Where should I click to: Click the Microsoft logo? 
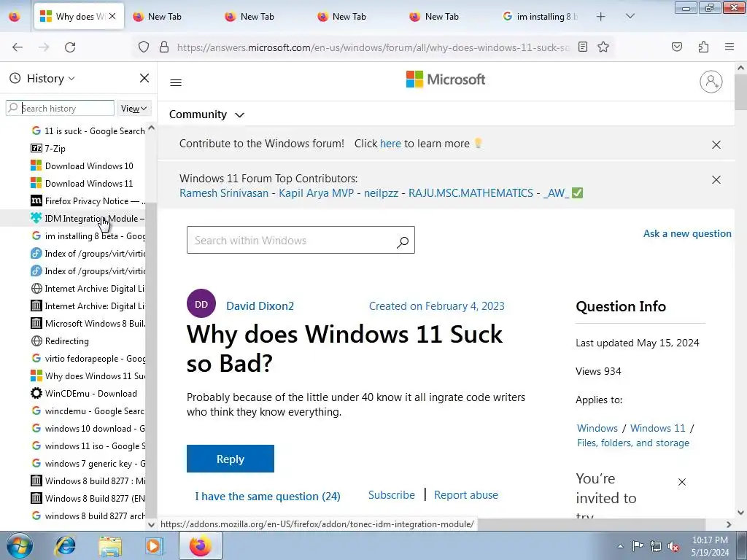[446, 79]
